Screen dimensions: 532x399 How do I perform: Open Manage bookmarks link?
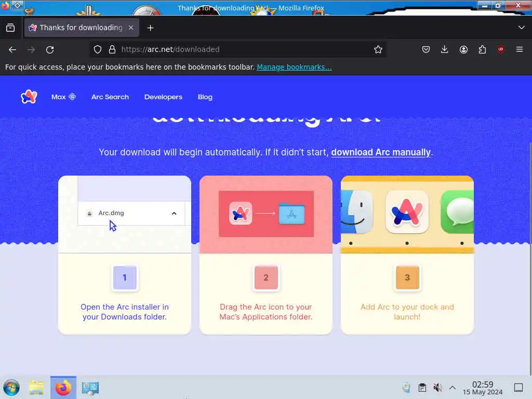point(294,67)
